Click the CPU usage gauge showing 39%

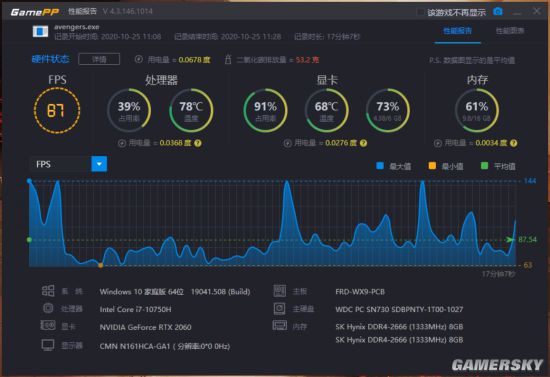[129, 110]
